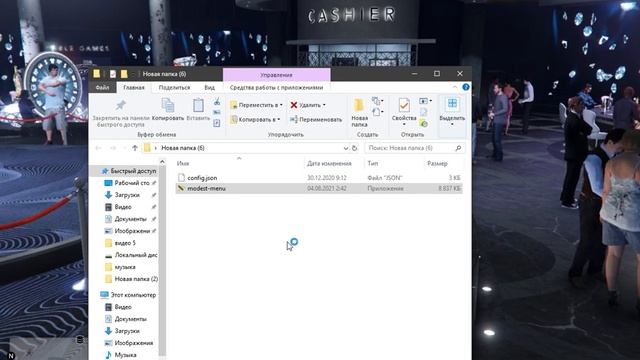Select the modest-menu application file
640x360 pixels.
click(318, 189)
